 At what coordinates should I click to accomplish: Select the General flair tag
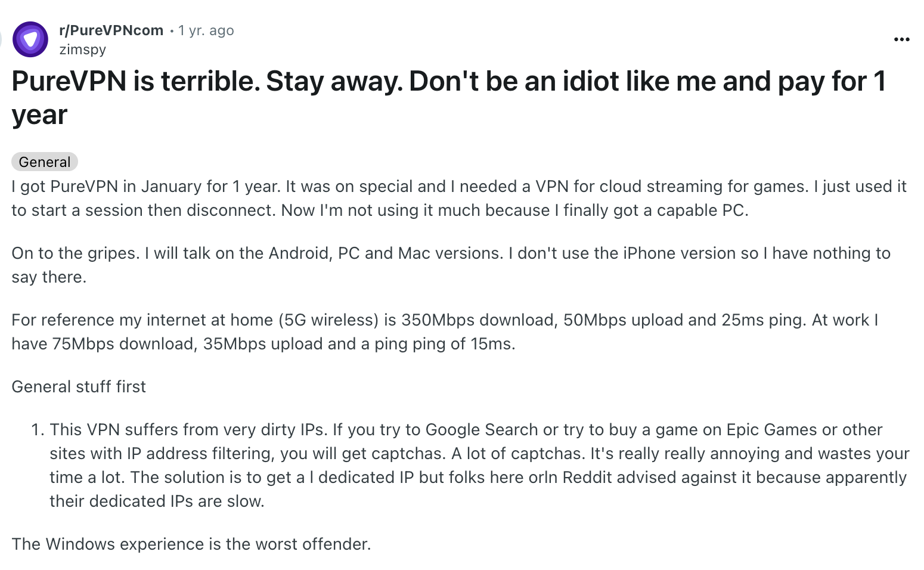tap(45, 162)
